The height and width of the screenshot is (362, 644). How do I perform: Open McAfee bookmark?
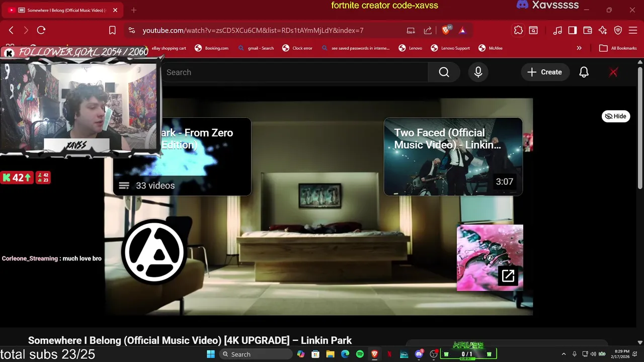pos(491,48)
